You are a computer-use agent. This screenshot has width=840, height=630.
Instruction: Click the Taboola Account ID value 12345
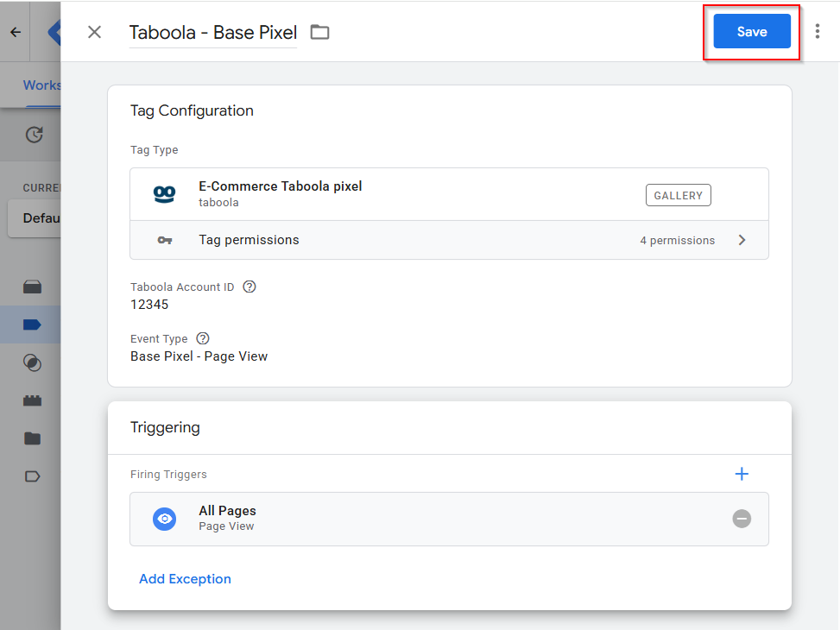click(149, 305)
